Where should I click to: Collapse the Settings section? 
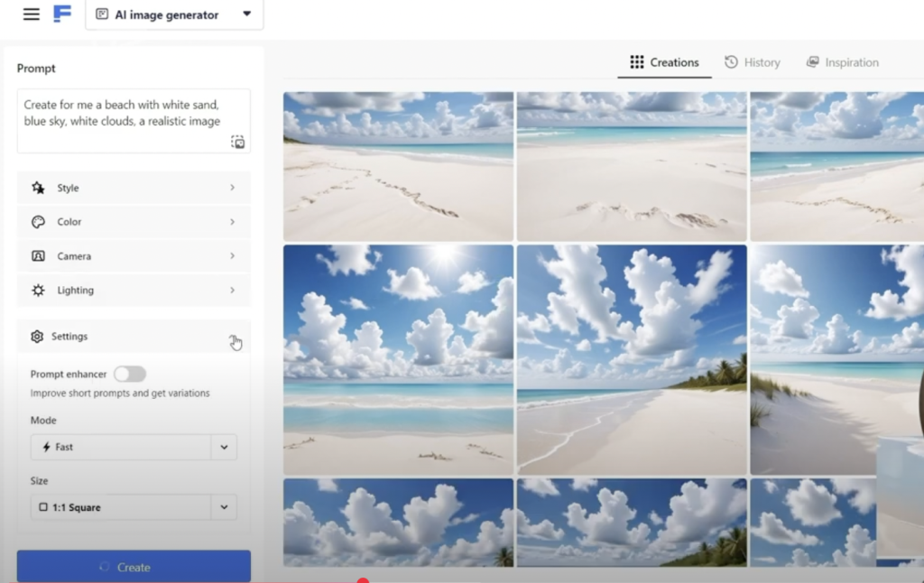(134, 336)
